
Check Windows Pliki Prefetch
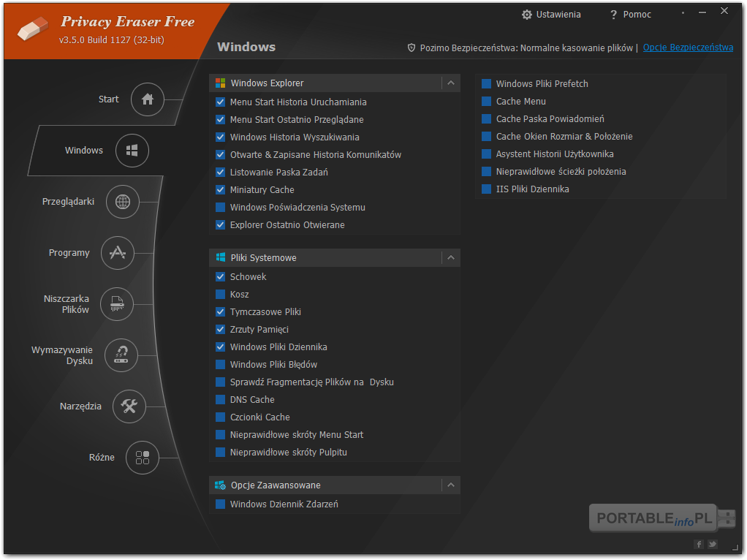click(486, 84)
